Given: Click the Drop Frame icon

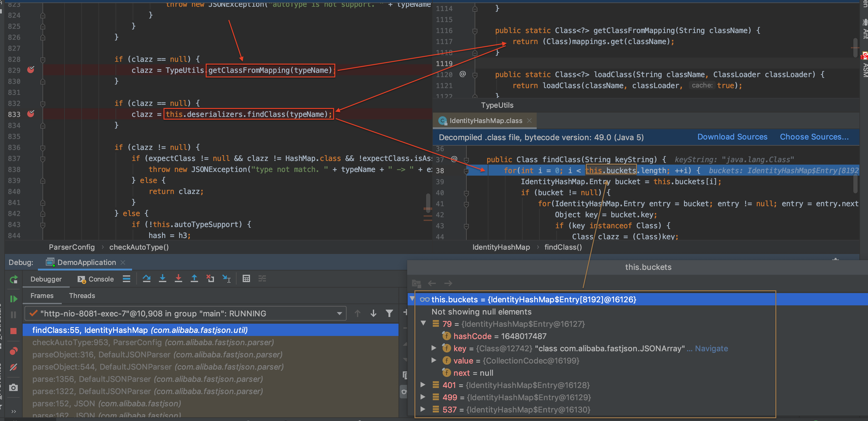Looking at the screenshot, I should tap(210, 279).
